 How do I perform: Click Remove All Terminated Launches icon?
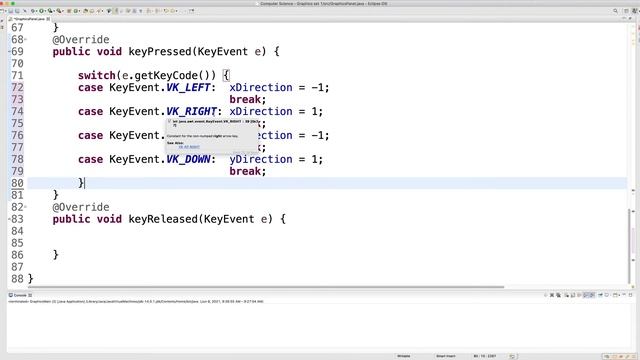558,295
